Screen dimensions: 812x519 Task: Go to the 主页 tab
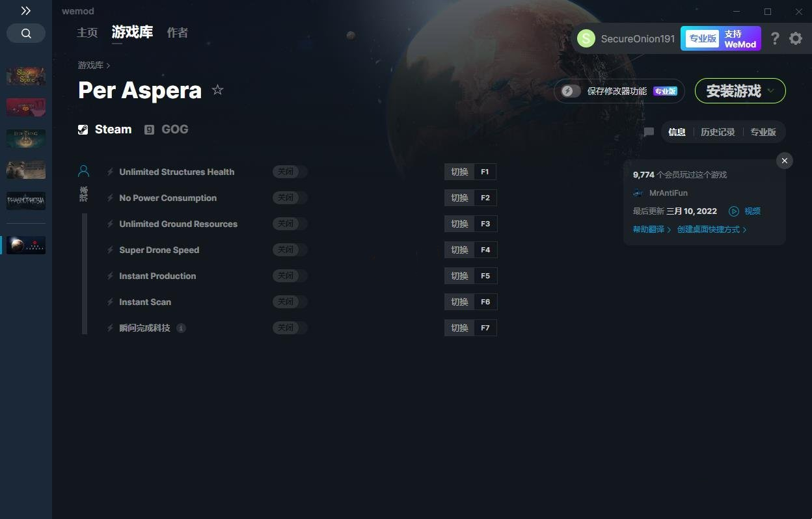pos(87,33)
